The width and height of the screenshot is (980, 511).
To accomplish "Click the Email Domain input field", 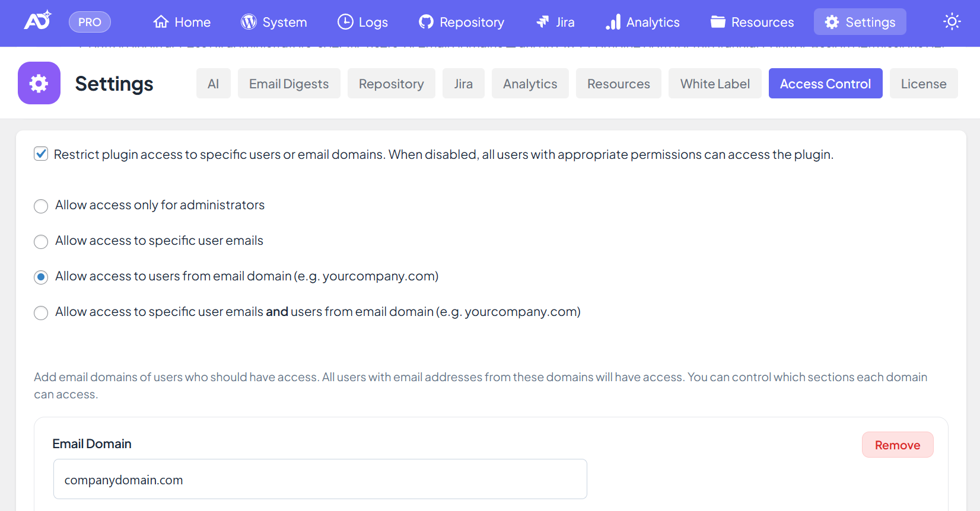I will (x=320, y=479).
